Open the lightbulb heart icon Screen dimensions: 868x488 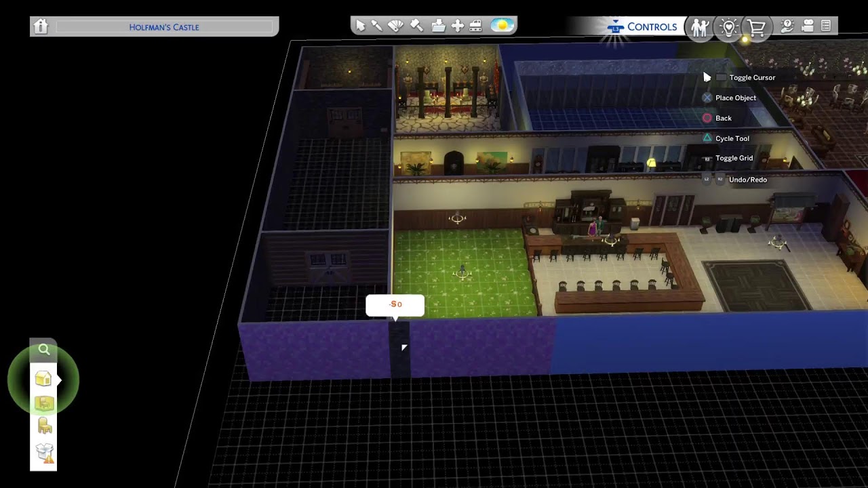729,27
